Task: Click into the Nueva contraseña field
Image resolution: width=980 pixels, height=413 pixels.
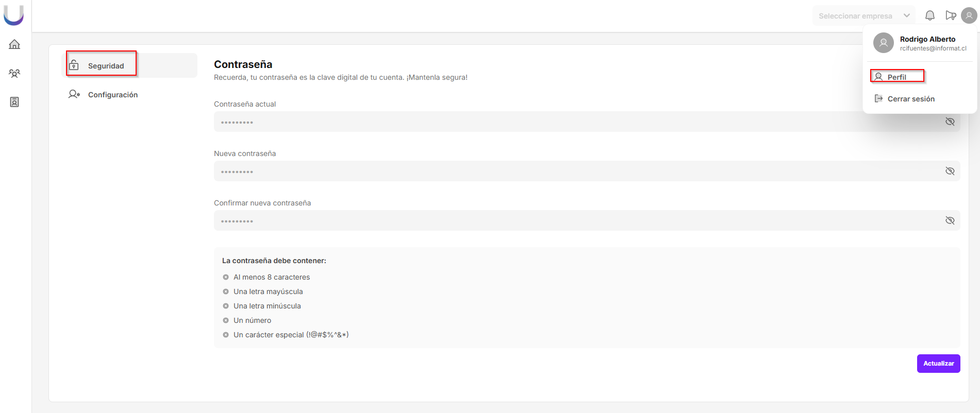Action: [567, 171]
